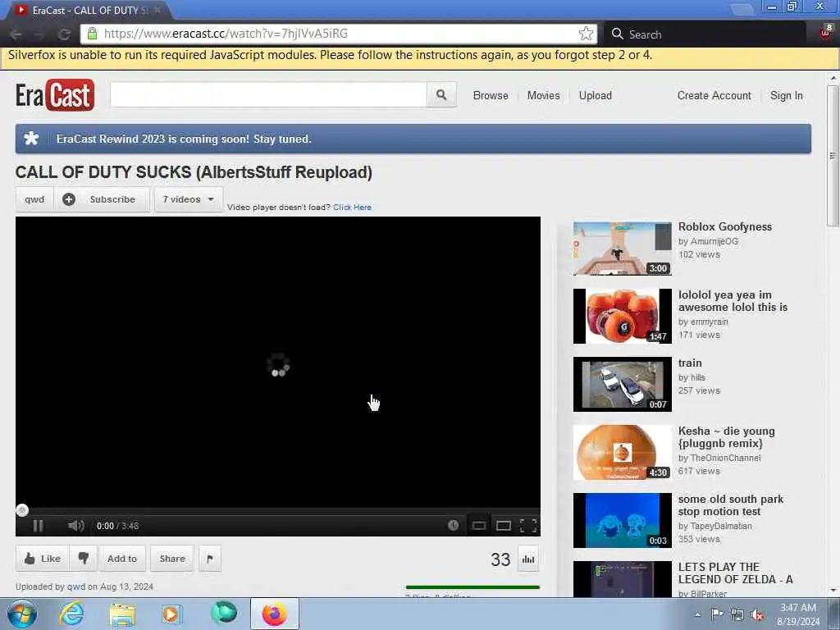Bookmark page with the star icon

586,34
